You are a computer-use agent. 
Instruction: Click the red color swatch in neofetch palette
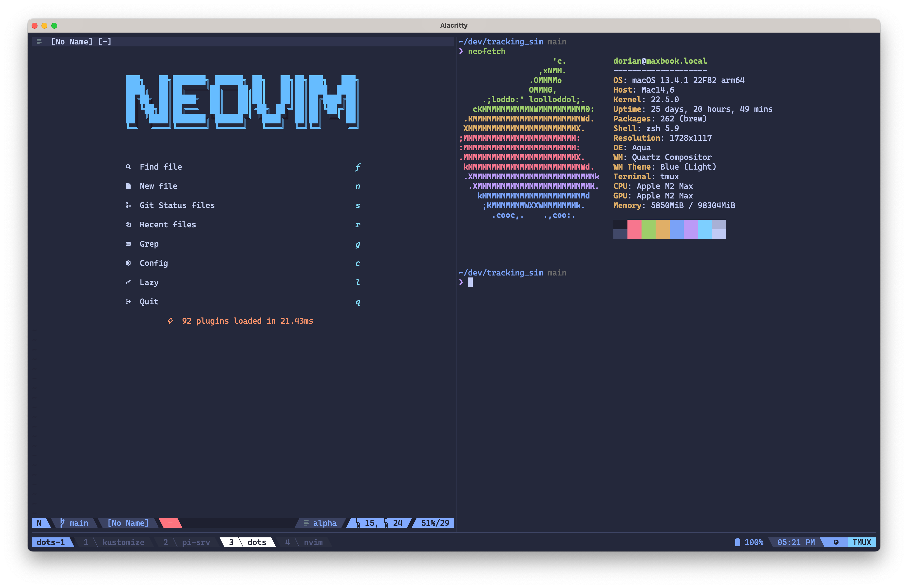[634, 229]
